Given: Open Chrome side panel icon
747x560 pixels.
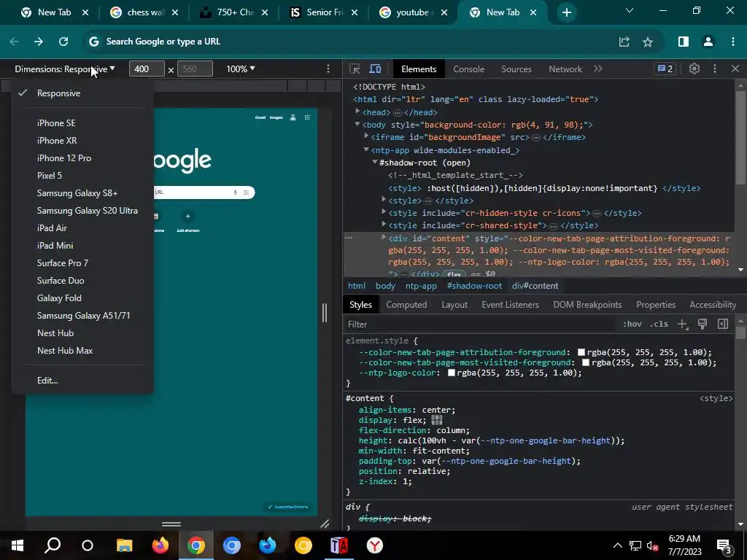Looking at the screenshot, I should 684,42.
